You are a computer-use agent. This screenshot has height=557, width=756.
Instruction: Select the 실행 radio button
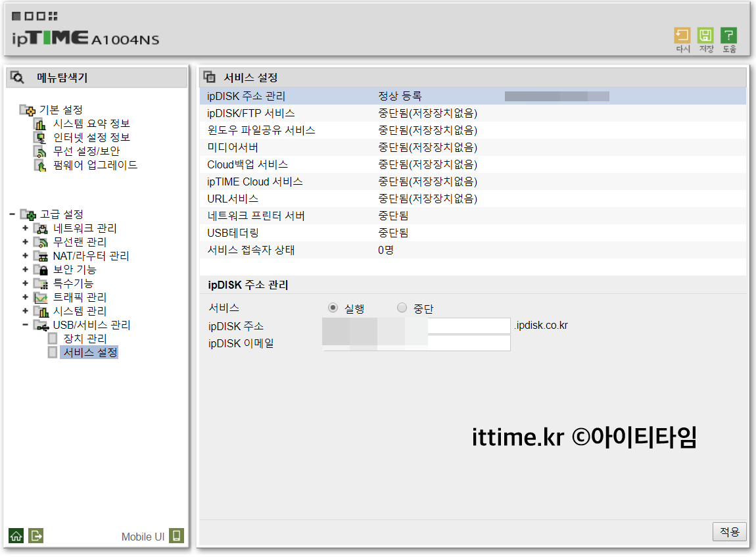click(333, 308)
